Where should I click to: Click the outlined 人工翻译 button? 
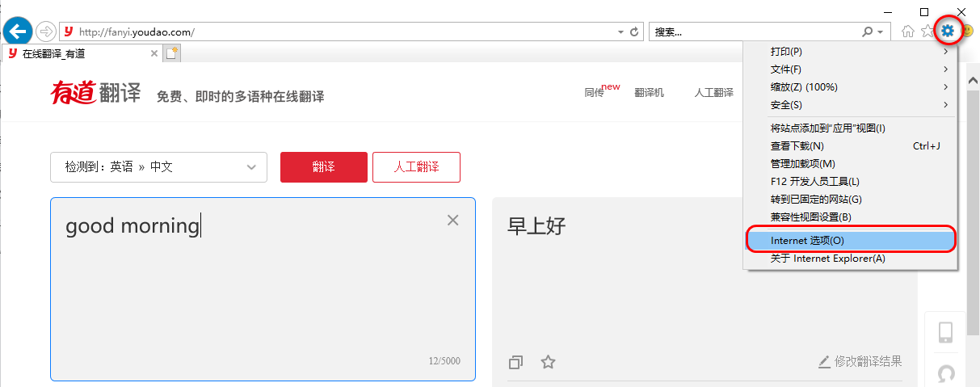[x=416, y=167]
